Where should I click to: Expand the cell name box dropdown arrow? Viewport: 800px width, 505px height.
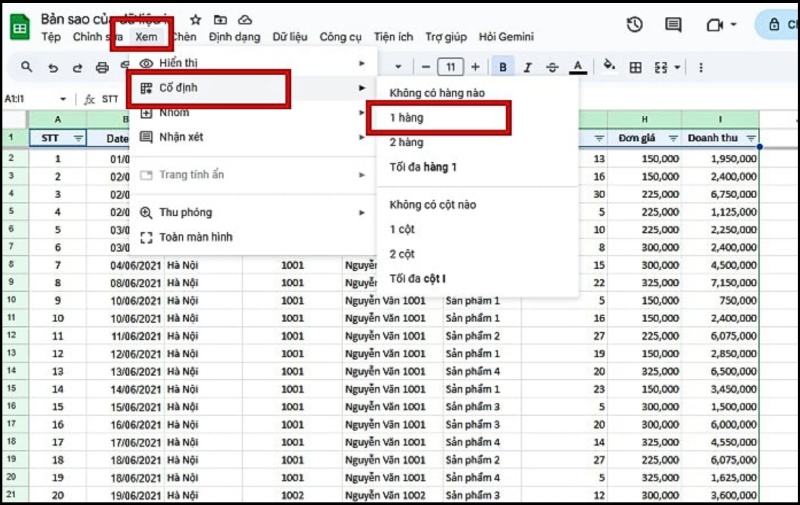coord(63,99)
